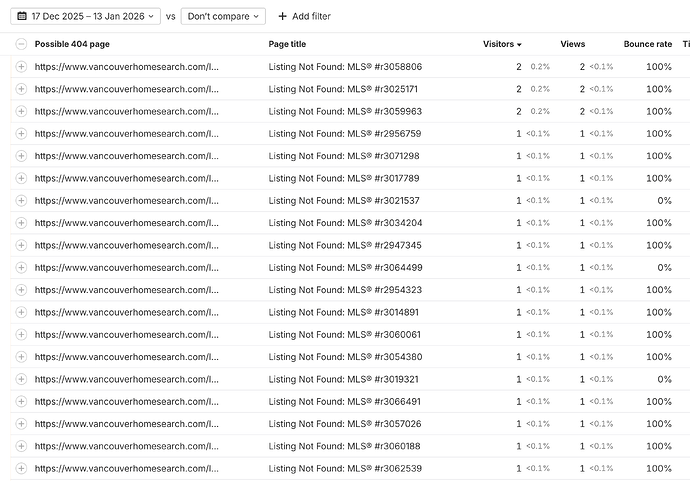690x481 pixels.
Task: Expand the row for MLS #r3071298
Action: coord(21,156)
